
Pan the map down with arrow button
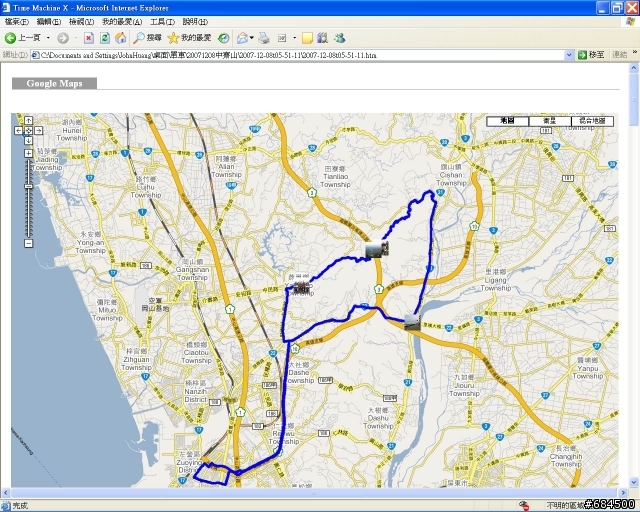point(29,141)
